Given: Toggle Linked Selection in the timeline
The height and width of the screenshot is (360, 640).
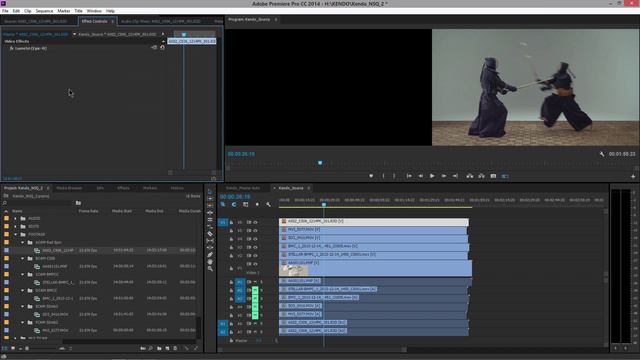Looking at the screenshot, I should pyautogui.click(x=245, y=204).
